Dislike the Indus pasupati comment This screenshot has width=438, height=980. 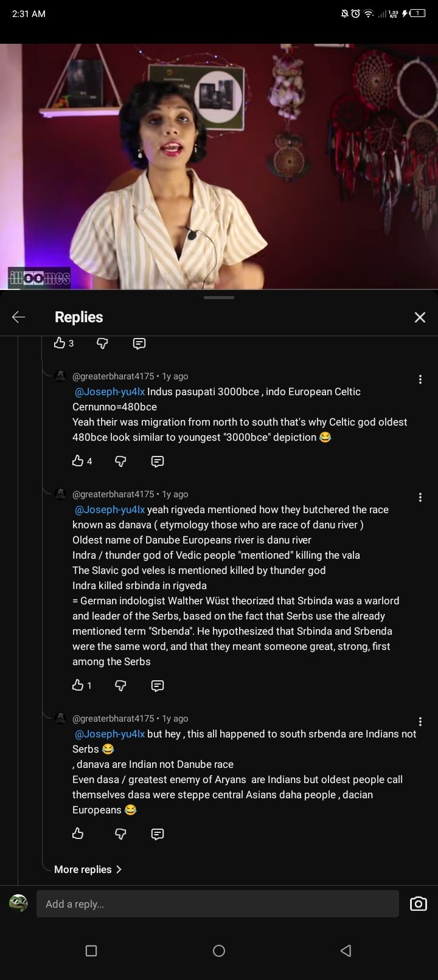pyautogui.click(x=120, y=461)
